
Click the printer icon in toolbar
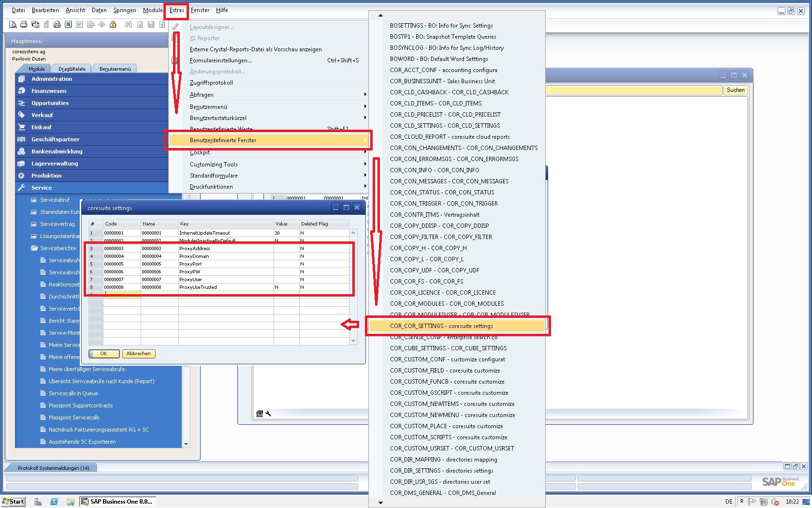24,24
